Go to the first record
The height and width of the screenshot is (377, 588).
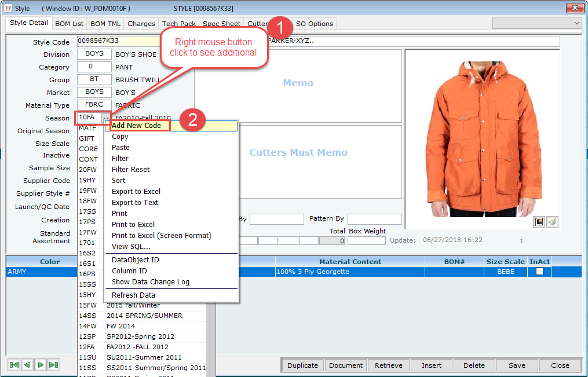point(13,365)
